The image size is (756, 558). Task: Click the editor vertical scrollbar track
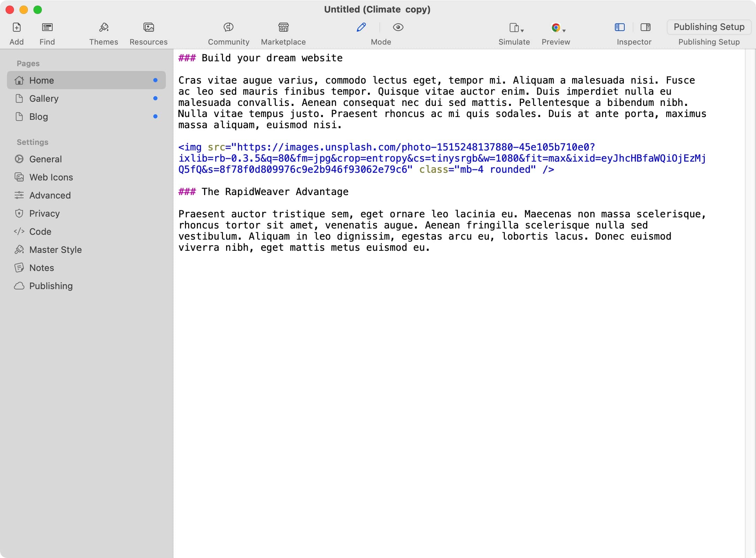pos(750,303)
